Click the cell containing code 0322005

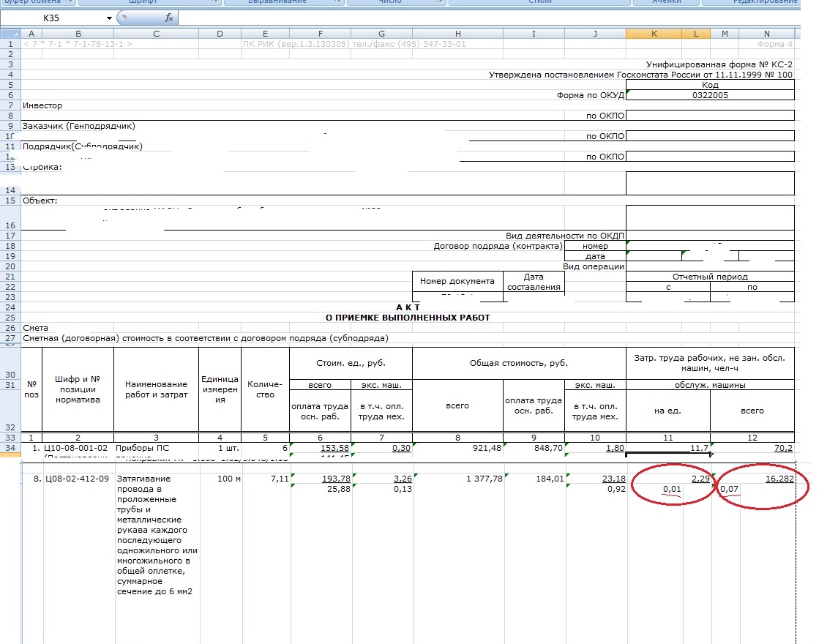click(709, 95)
